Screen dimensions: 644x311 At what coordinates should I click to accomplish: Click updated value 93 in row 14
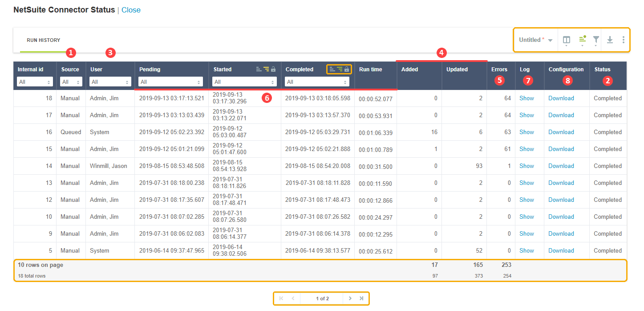(479, 166)
